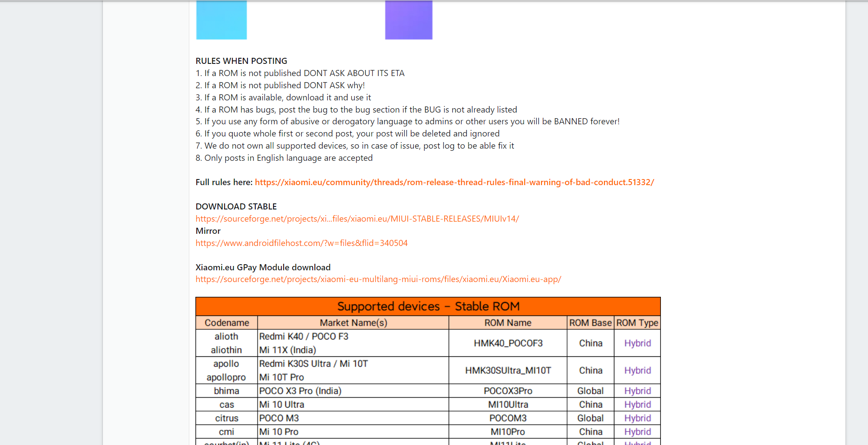Image resolution: width=868 pixels, height=445 pixels.
Task: Click the Supported devices table image
Action: (x=428, y=371)
